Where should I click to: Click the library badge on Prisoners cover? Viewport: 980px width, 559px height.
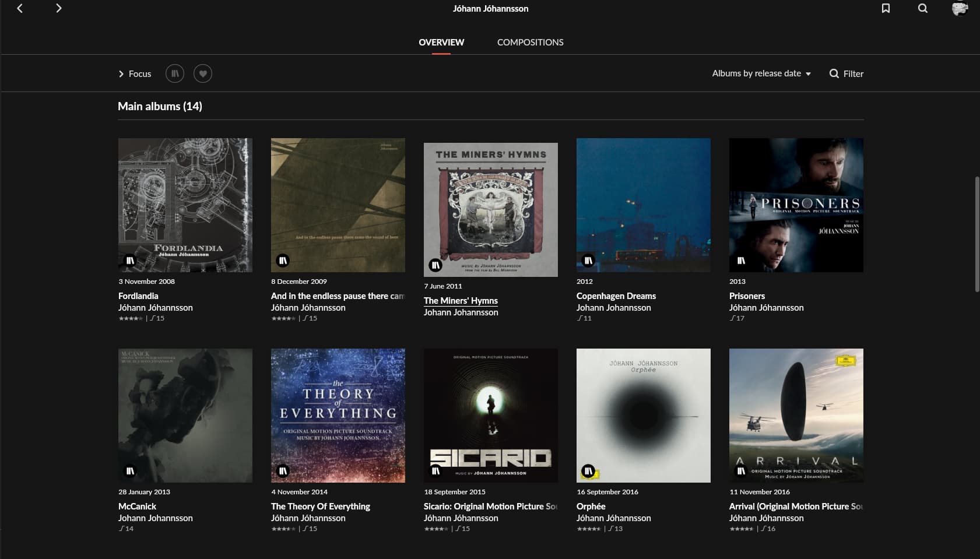(x=741, y=261)
